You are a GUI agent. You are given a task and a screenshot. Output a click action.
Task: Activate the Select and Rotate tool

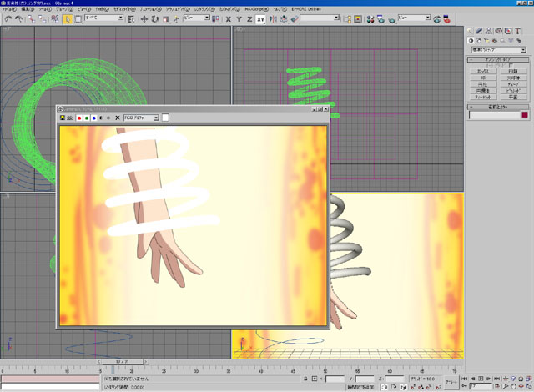[x=155, y=19]
